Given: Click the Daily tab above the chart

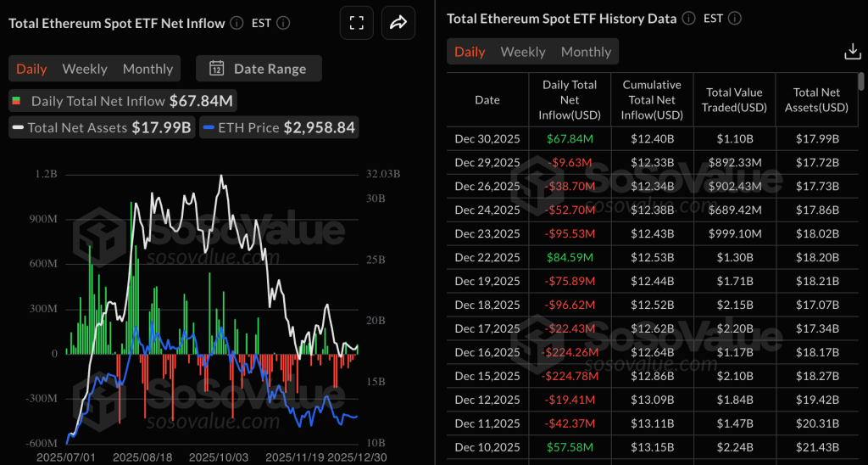Looking at the screenshot, I should pos(31,69).
